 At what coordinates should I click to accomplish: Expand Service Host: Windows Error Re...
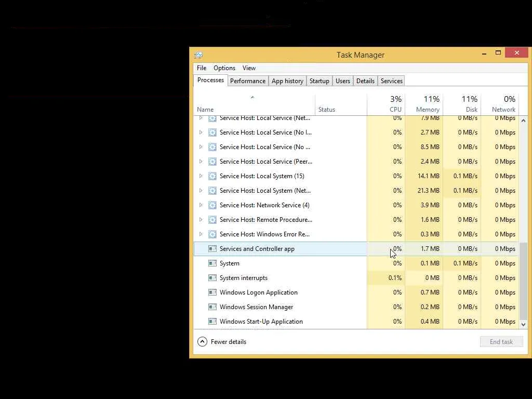point(201,234)
